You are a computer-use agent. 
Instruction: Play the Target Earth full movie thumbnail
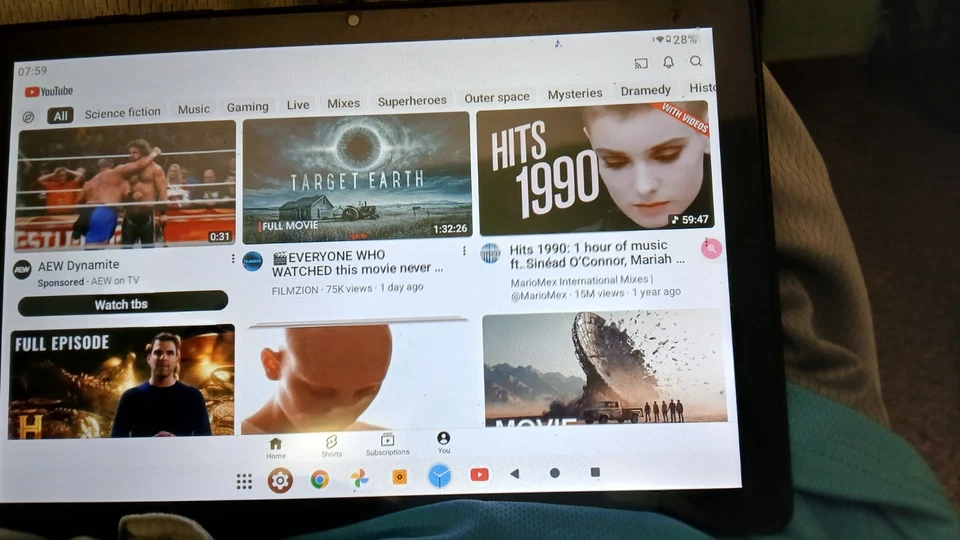click(357, 178)
